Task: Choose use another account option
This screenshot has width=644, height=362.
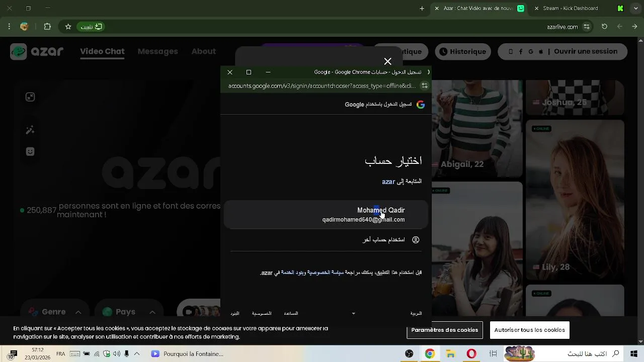Action: pos(326,240)
